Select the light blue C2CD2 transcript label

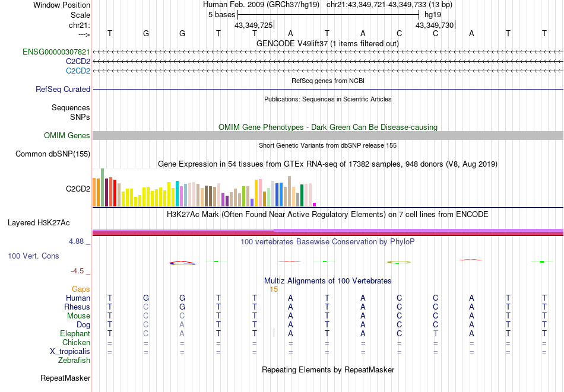(78, 71)
